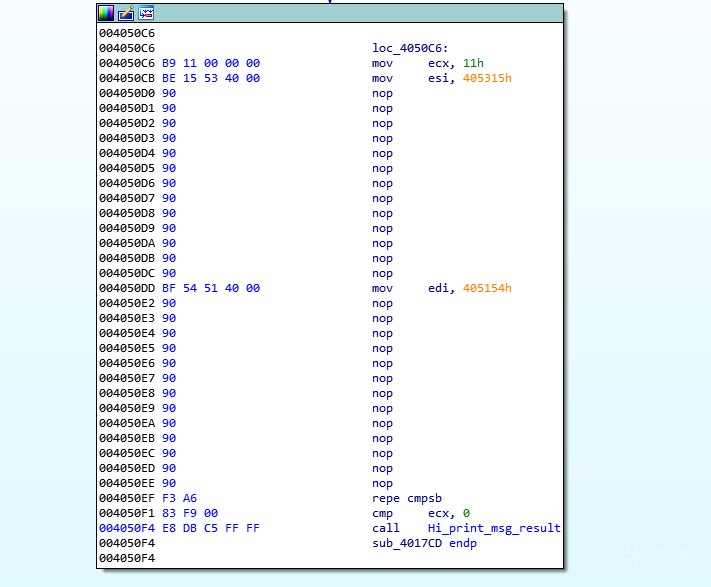Click the edi register operand
Viewport: 711px width, 587px height.
438,288
